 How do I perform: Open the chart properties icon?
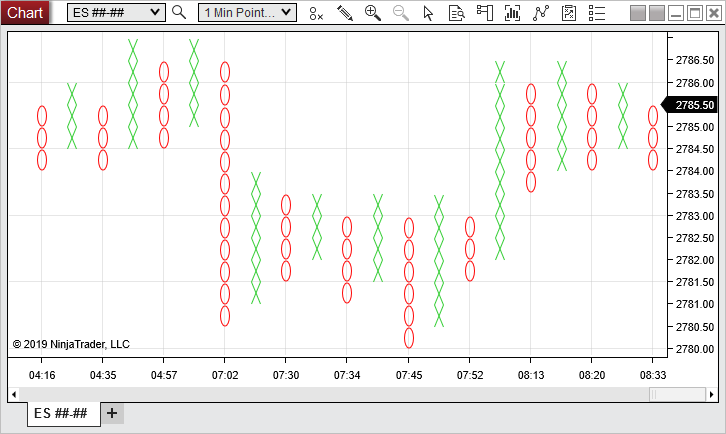569,13
